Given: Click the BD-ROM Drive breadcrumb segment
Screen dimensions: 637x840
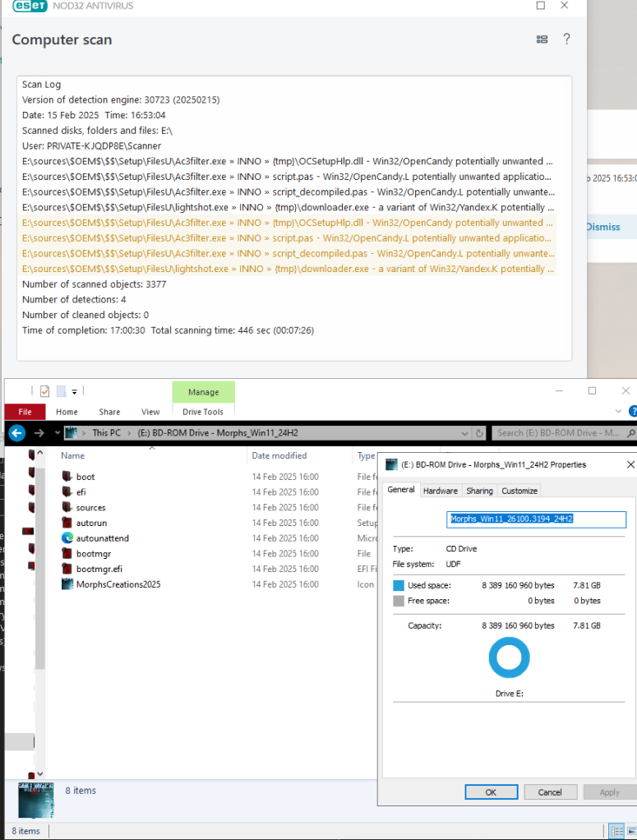Looking at the screenshot, I should [x=218, y=433].
